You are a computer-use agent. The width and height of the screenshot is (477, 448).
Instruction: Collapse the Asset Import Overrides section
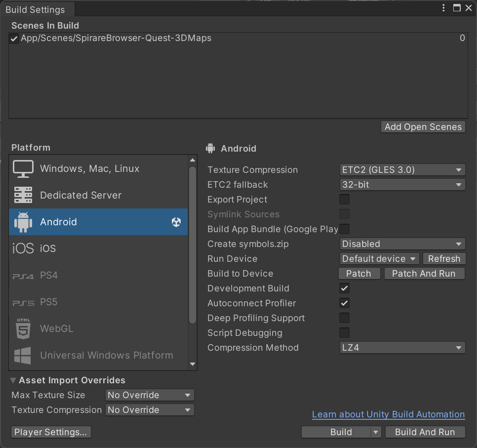pyautogui.click(x=13, y=380)
